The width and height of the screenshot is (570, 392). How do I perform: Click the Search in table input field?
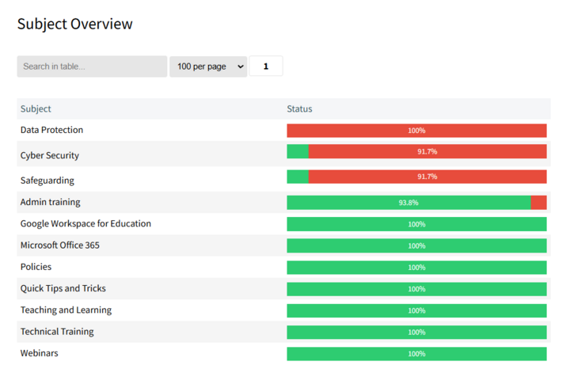coord(92,67)
